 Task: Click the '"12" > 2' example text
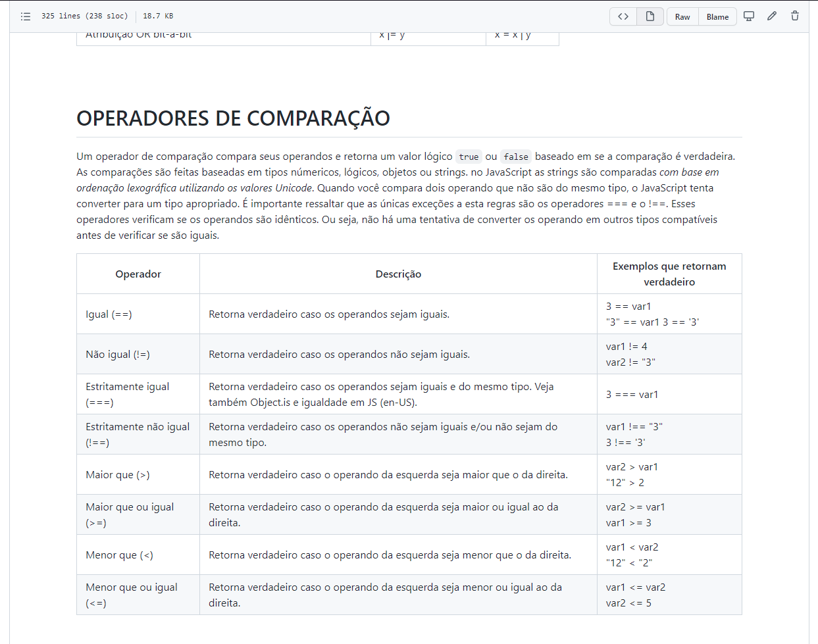click(625, 483)
